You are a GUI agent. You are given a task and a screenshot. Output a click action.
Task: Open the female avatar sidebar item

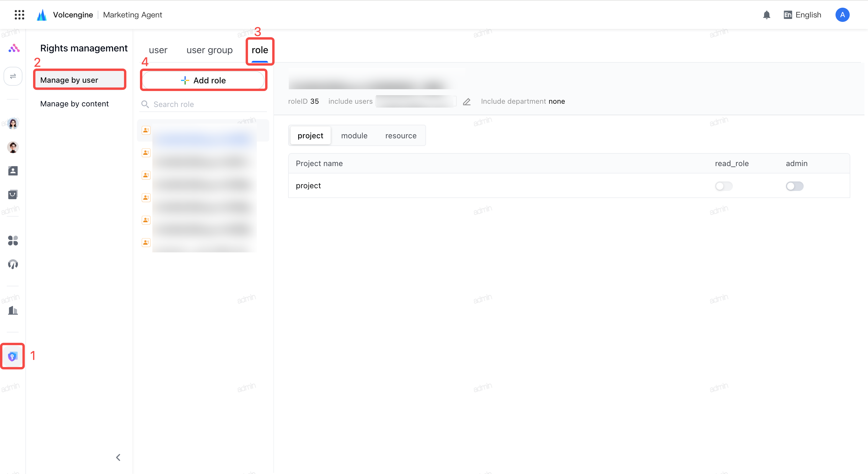13,124
